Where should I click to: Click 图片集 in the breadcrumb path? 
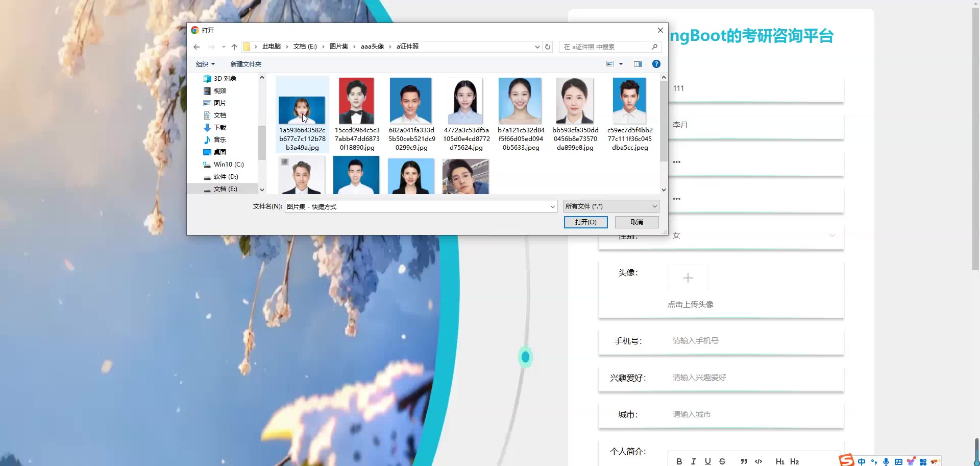(339, 46)
